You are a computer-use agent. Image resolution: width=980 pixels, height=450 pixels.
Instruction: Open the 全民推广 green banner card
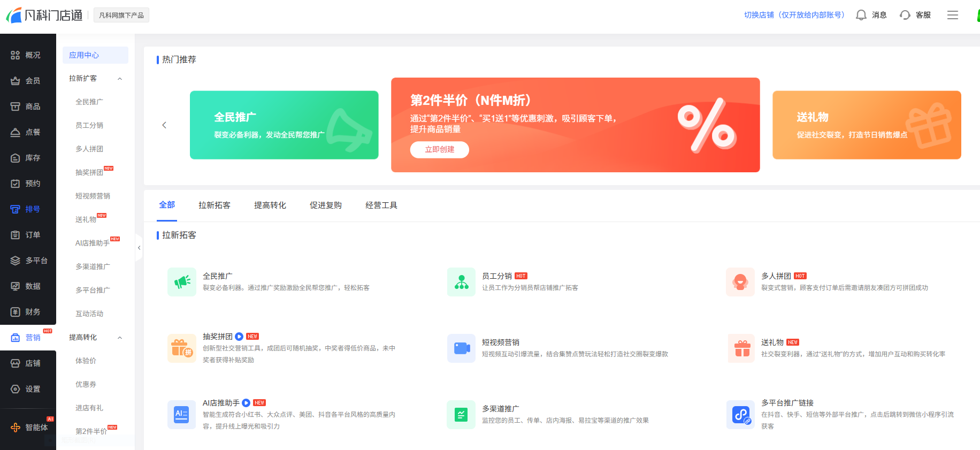[284, 125]
